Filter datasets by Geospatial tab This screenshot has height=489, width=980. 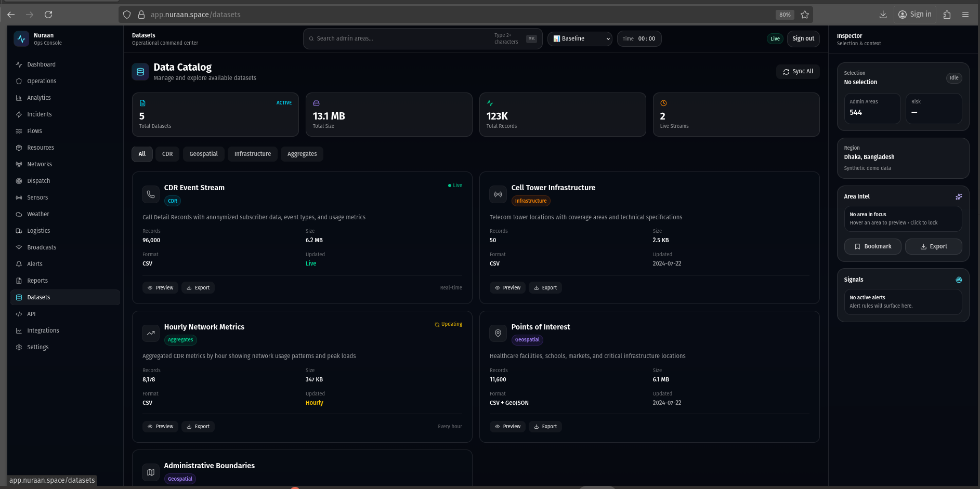point(203,154)
